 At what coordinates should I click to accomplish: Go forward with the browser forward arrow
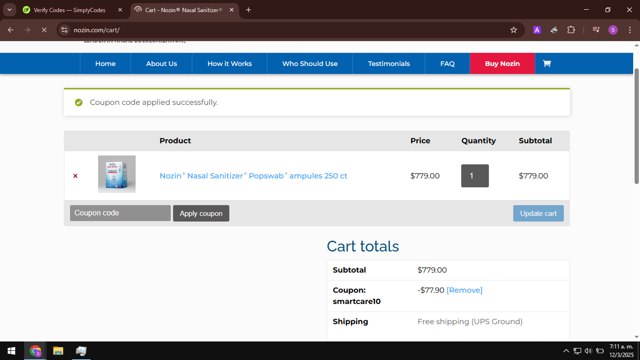[x=27, y=30]
